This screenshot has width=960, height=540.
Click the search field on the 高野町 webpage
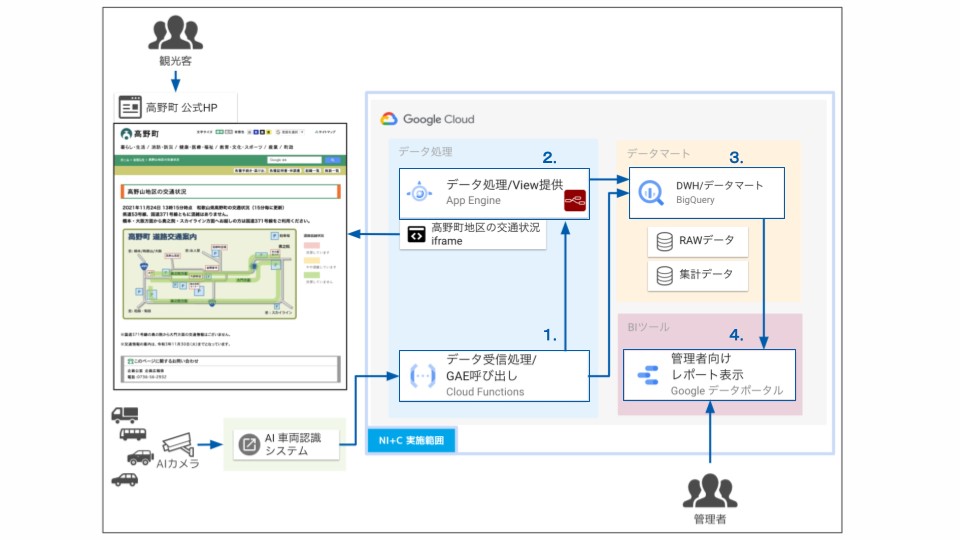pyautogui.click(x=294, y=160)
